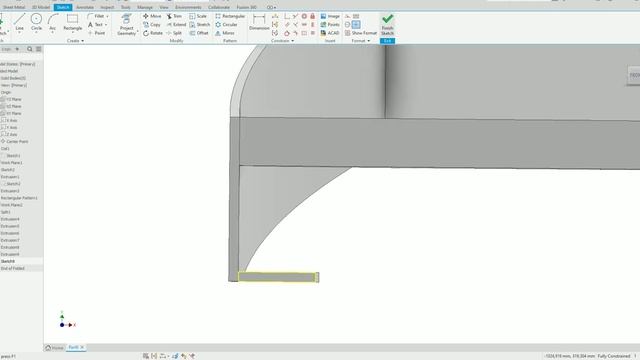Select the Offset tool
640x360 pixels.
(x=199, y=33)
